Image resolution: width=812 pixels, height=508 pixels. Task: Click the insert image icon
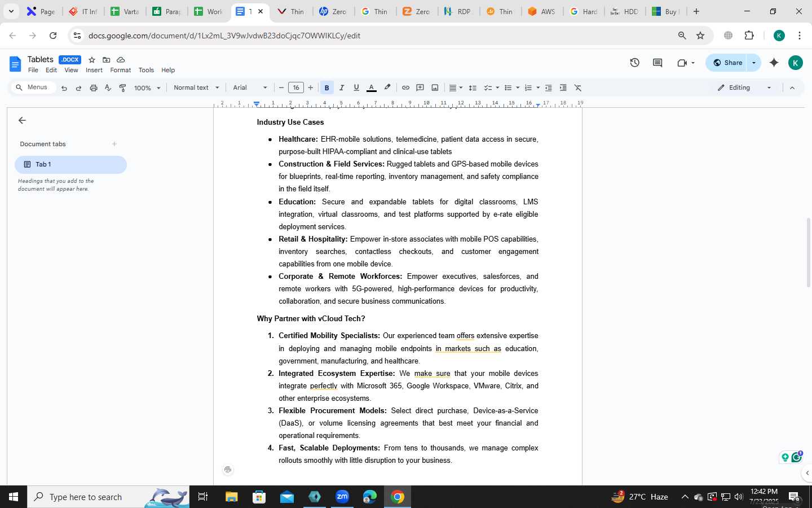click(435, 88)
